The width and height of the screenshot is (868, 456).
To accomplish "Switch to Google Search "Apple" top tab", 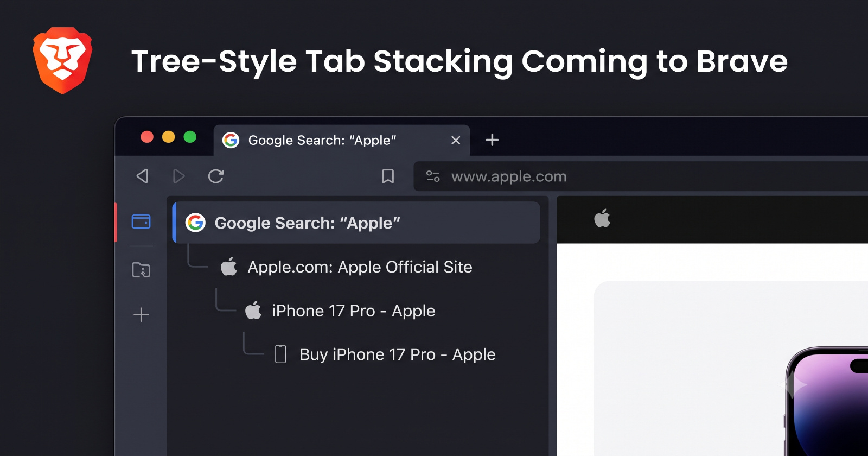I will [342, 140].
